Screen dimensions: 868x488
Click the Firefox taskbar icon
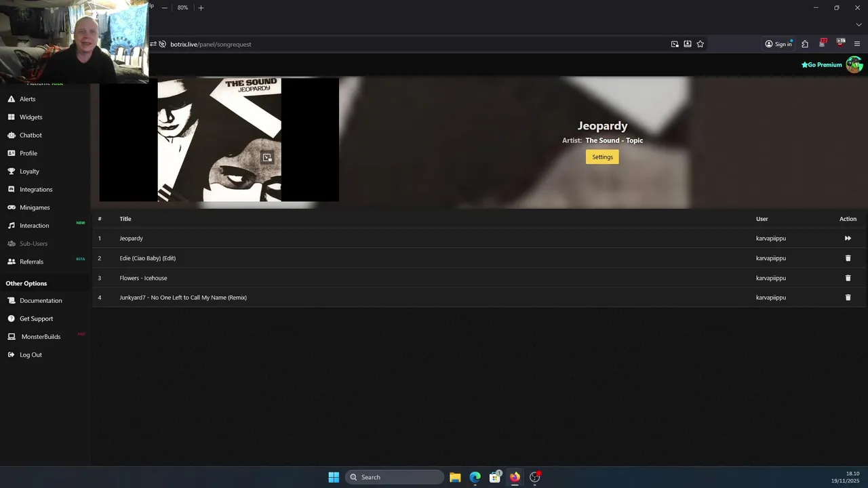[x=515, y=477]
